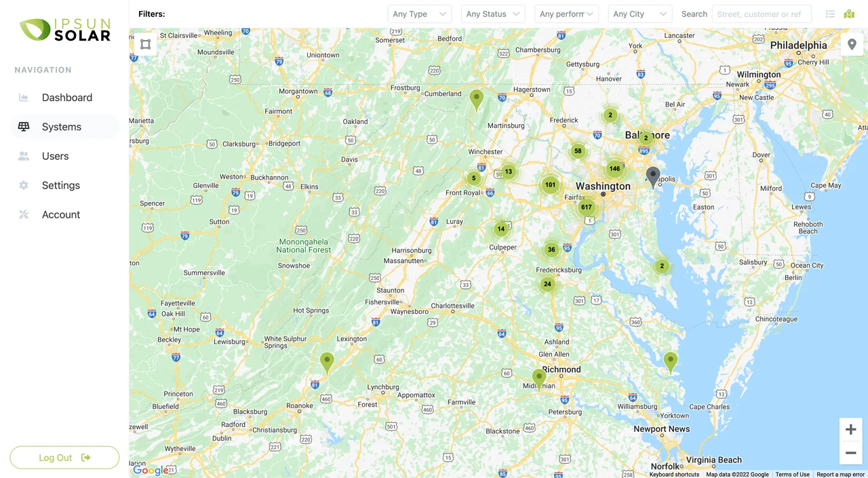Select the 617 systems cluster marker

(x=587, y=207)
